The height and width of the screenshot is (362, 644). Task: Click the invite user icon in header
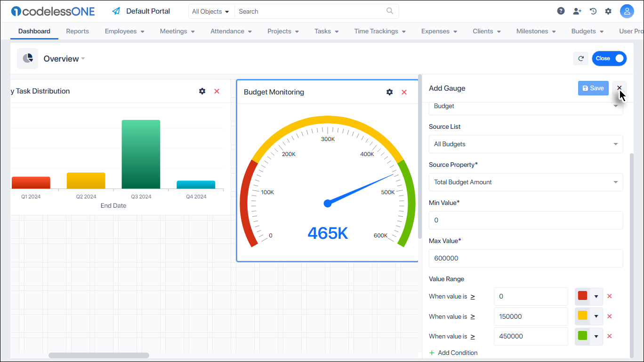577,10
